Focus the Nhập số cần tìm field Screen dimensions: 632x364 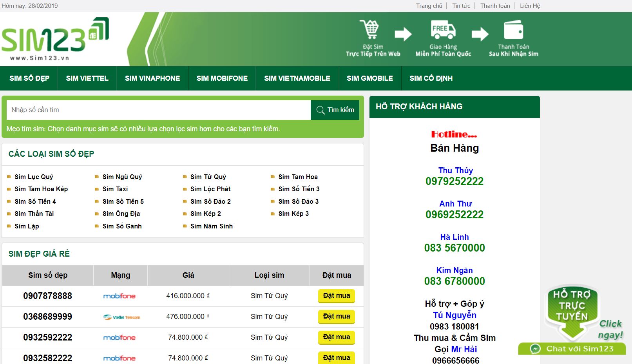[x=159, y=110]
